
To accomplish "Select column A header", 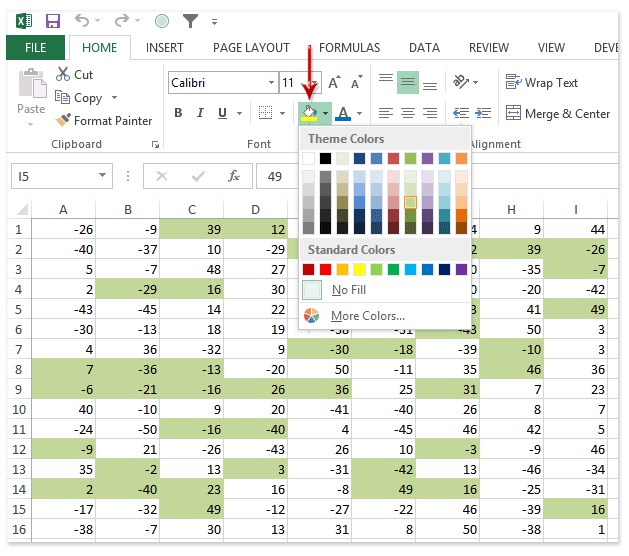I will click(63, 209).
